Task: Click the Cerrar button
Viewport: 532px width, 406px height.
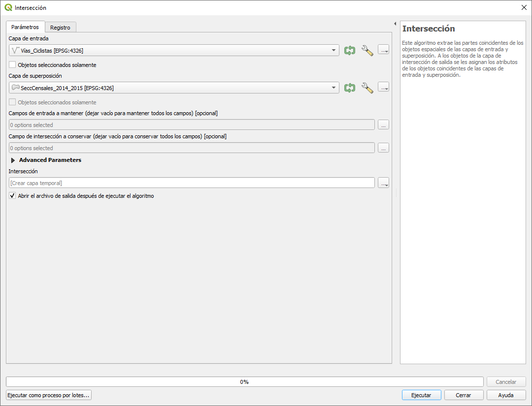Action: click(464, 395)
